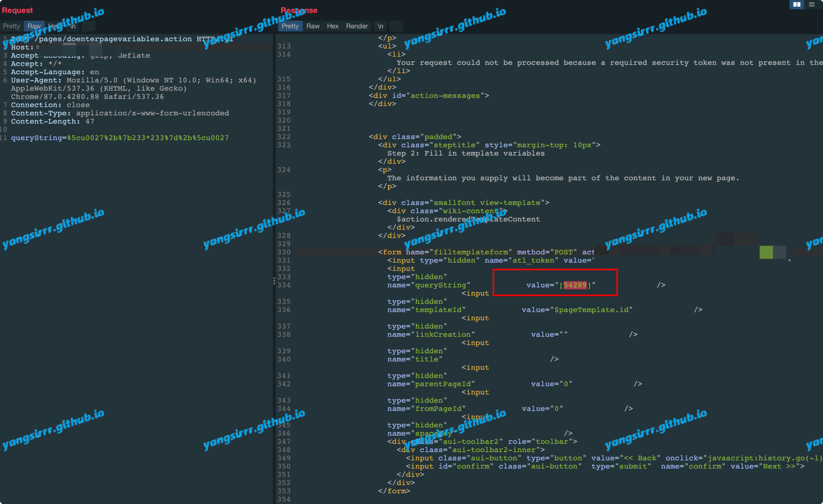Click the green color block in response
Image resolution: width=823 pixels, height=504 pixels.
tap(766, 252)
